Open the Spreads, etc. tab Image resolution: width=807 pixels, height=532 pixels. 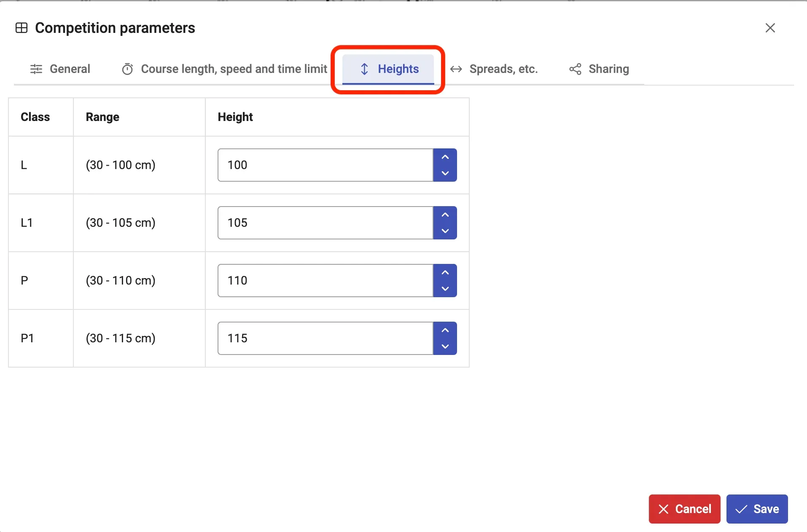[x=494, y=69]
